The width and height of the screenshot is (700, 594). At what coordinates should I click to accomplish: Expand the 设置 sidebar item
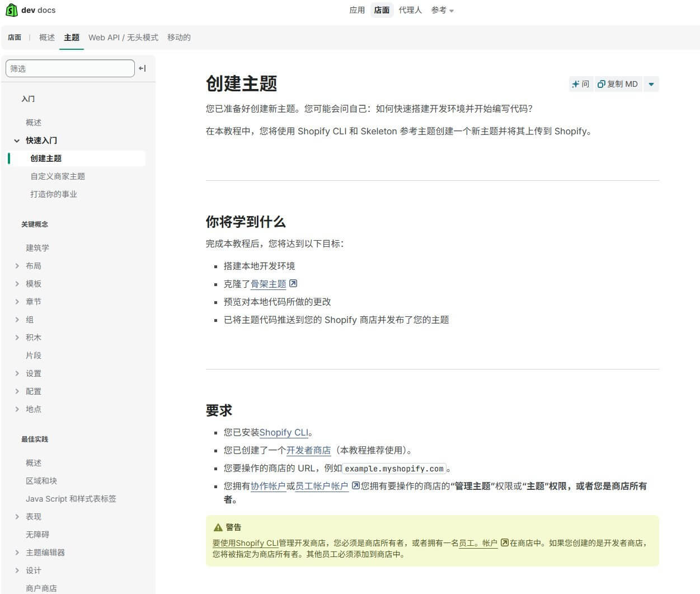[17, 373]
